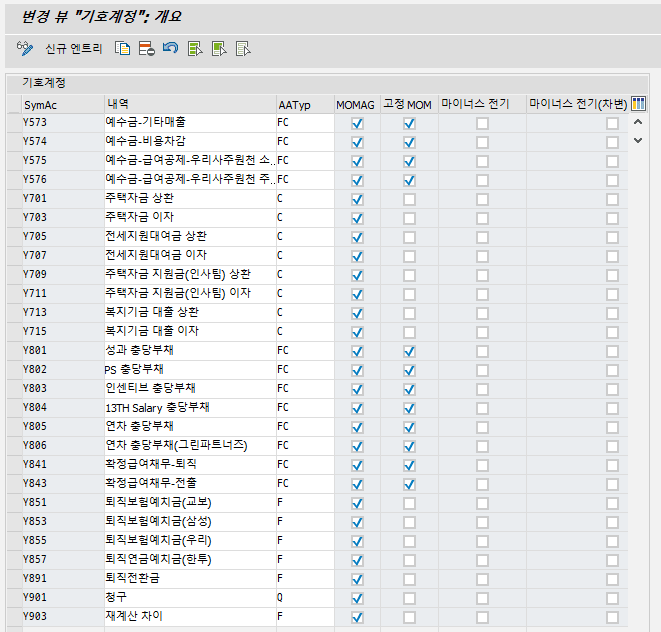The image size is (661, 632).
Task: Click the display/change toggle pencil icon
Action: (25, 48)
